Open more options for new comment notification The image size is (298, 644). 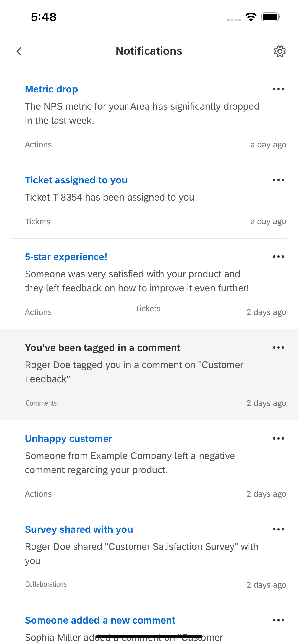pos(278,620)
